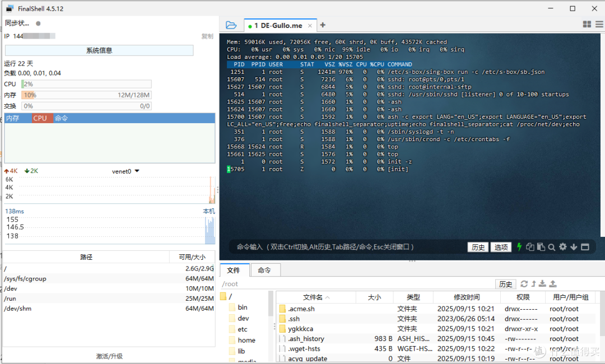Open terminal settings gear icon
605x364 pixels.
[563, 247]
